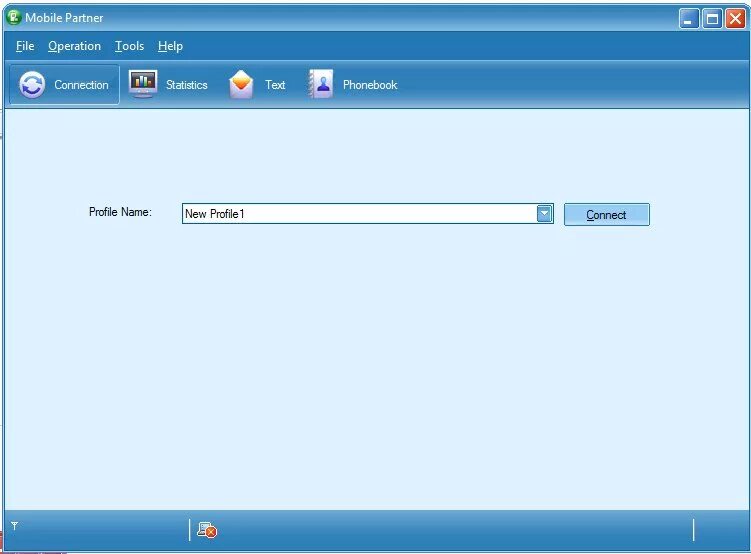Screen dimensions: 751x554
Task: Open the Help menu
Action: (171, 46)
